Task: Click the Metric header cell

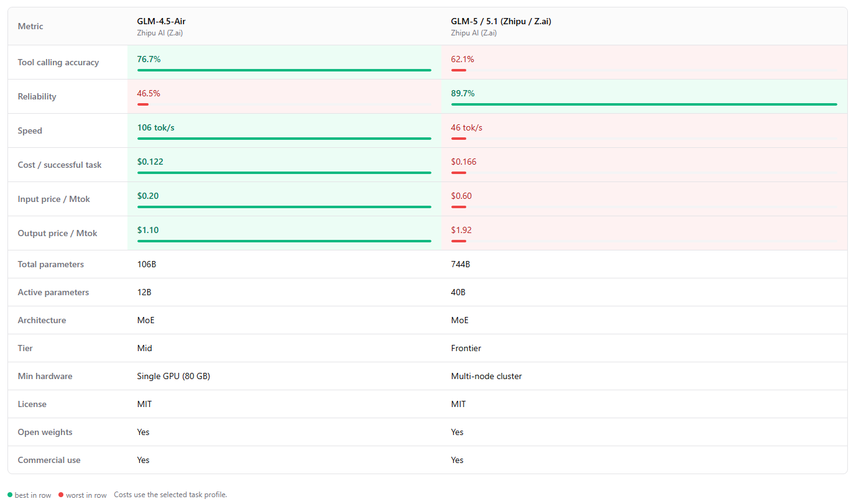Action: tap(68, 26)
